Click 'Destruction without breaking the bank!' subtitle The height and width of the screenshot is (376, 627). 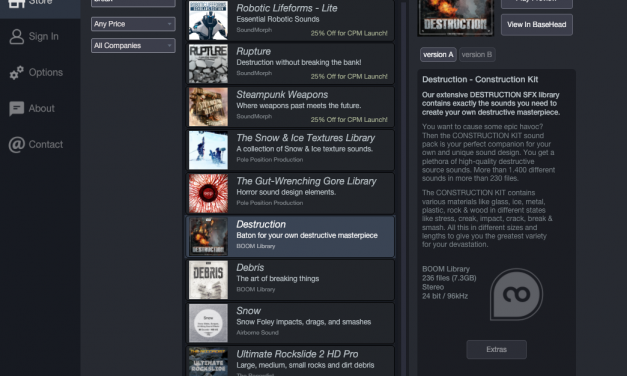[x=299, y=62]
